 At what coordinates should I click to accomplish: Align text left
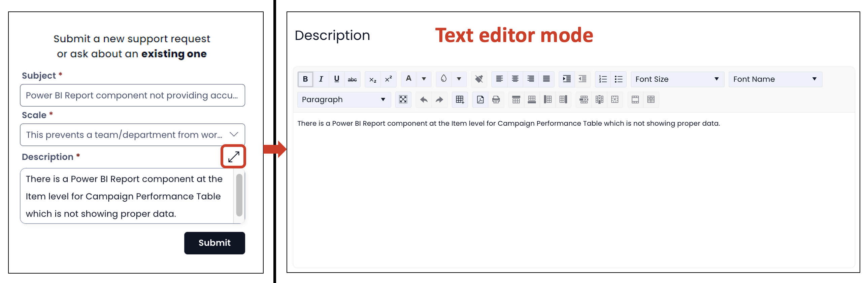[499, 79]
